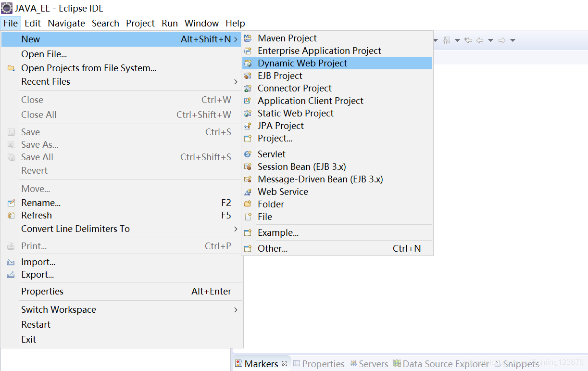Switch to the Servers tab
Image resolution: width=588 pixels, height=371 pixels.
click(369, 364)
